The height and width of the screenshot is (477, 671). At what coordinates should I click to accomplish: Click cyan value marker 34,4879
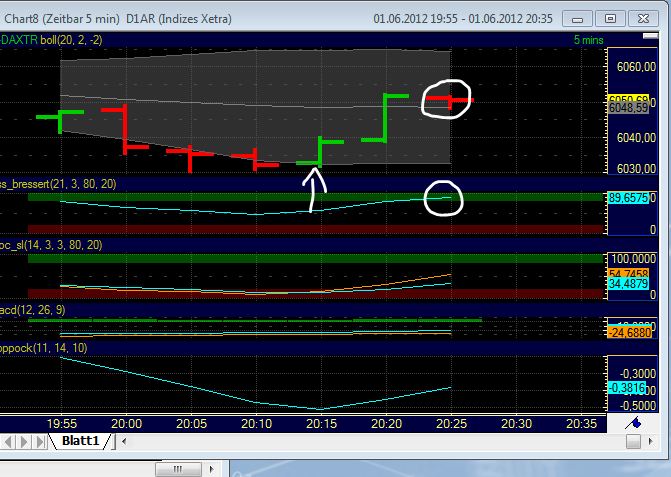629,283
